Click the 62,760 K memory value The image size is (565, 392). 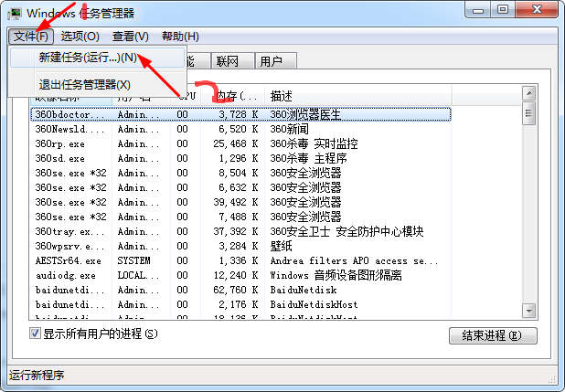point(235,290)
